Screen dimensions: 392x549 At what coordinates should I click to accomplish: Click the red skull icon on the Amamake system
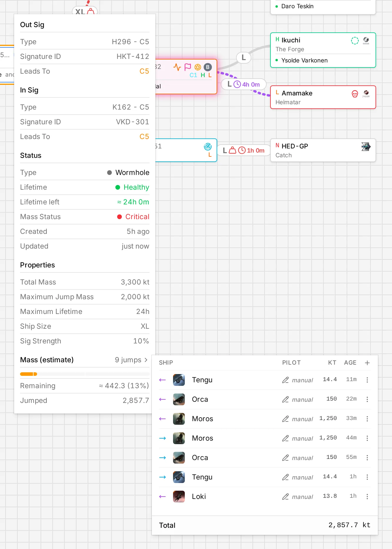click(x=355, y=94)
